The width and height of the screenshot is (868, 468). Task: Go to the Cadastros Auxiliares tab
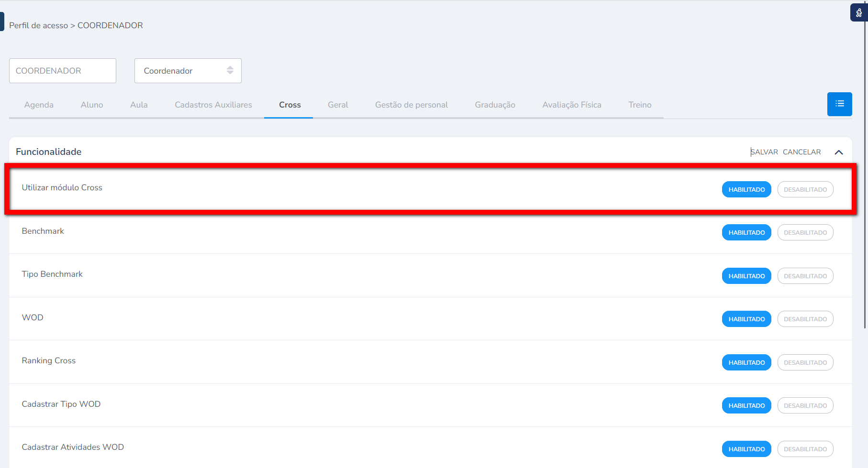213,105
